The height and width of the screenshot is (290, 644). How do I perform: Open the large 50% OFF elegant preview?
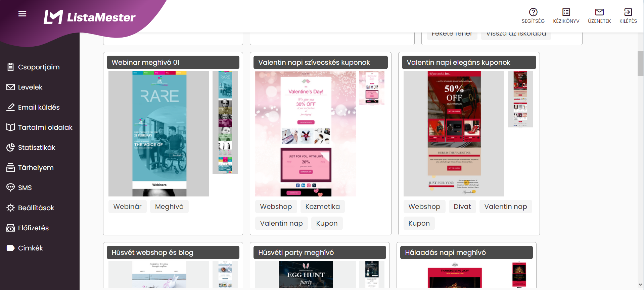click(454, 133)
